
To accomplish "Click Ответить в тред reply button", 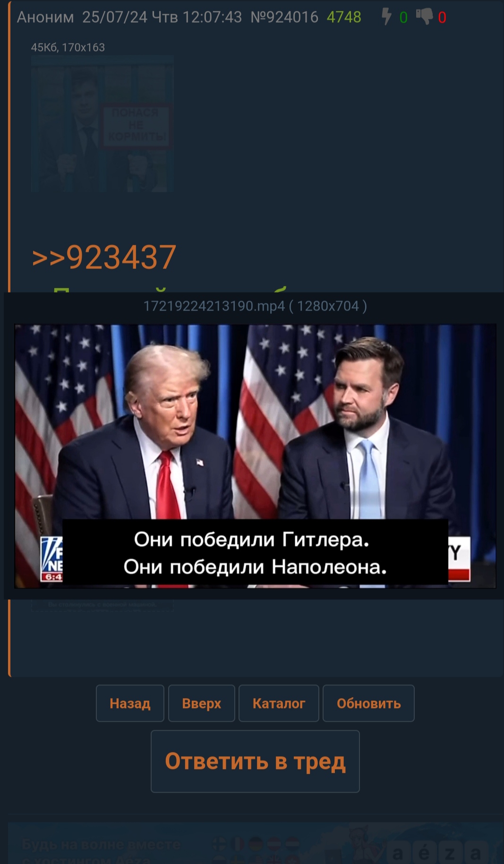I will [255, 761].
